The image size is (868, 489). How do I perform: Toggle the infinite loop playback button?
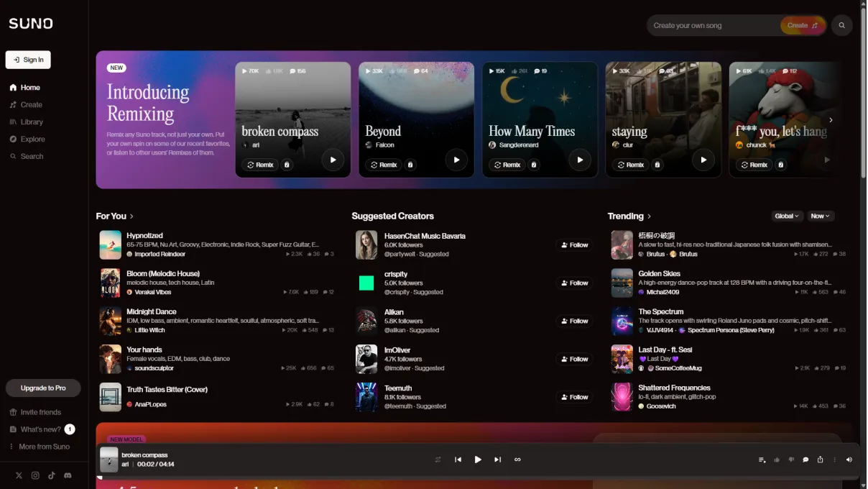click(517, 460)
